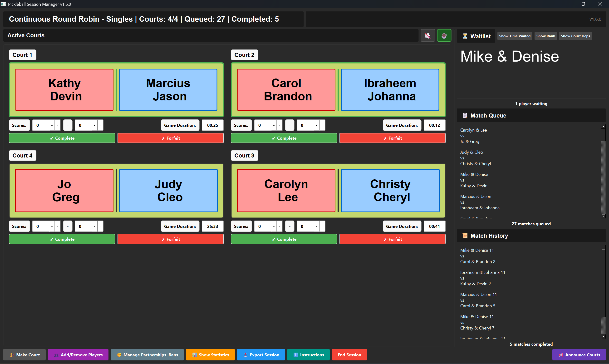Select the Court 2 header label
The height and width of the screenshot is (364, 609).
point(244,55)
